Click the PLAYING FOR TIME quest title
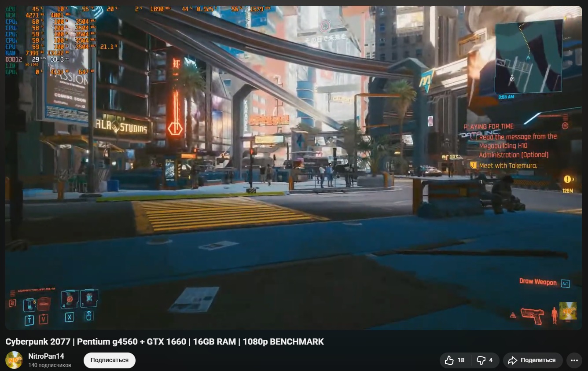The width and height of the screenshot is (588, 371). coord(489,126)
